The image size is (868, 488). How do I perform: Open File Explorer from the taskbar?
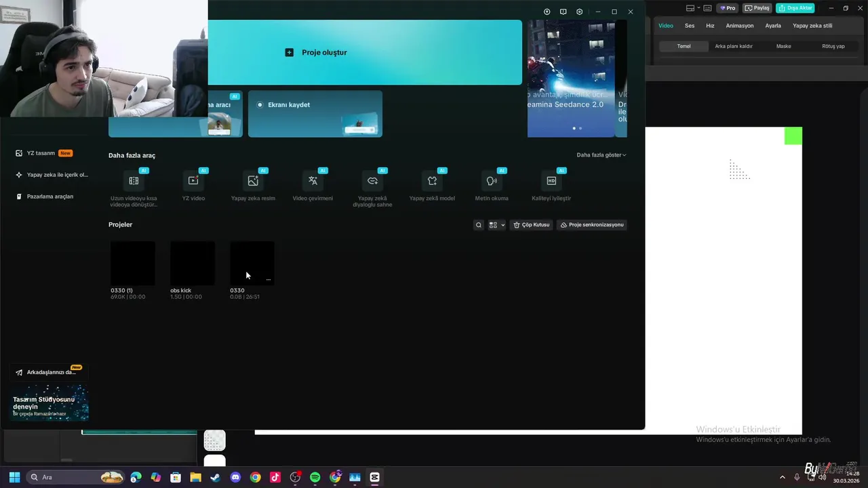195,477
